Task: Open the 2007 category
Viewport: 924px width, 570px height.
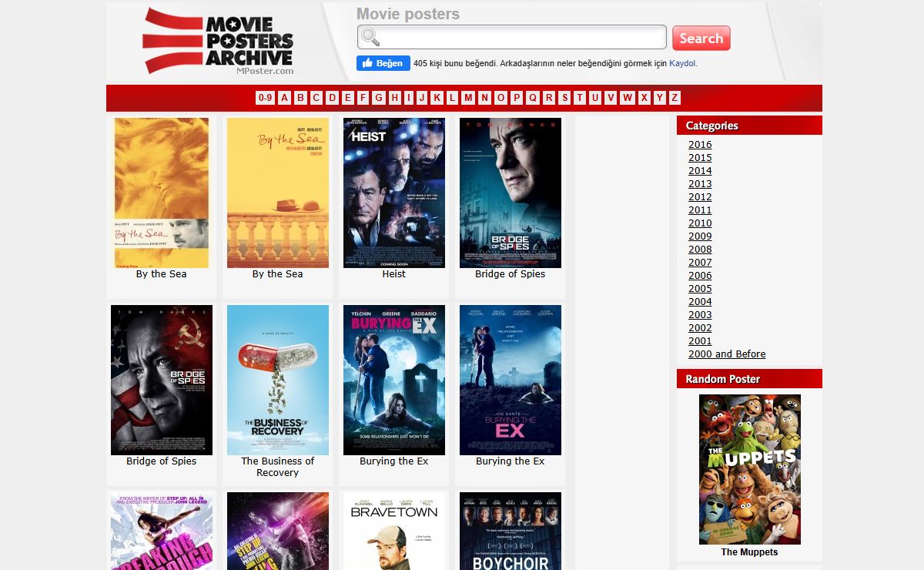Action: click(700, 263)
